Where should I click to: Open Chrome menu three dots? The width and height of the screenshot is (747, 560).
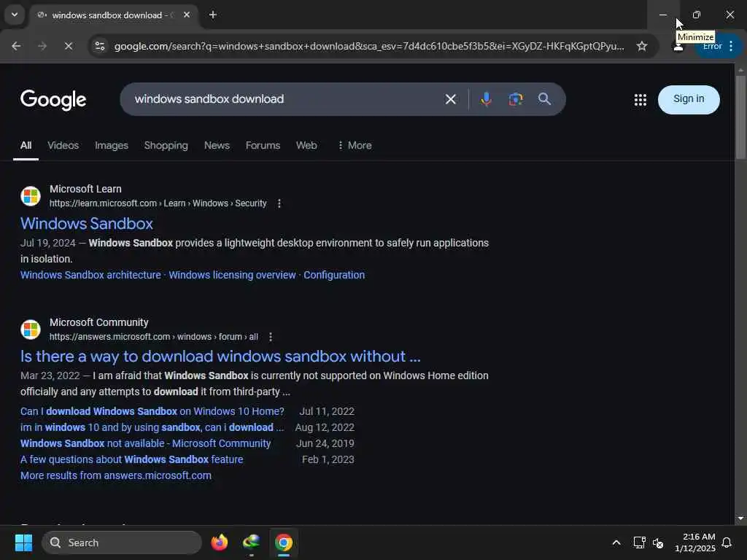click(x=731, y=46)
